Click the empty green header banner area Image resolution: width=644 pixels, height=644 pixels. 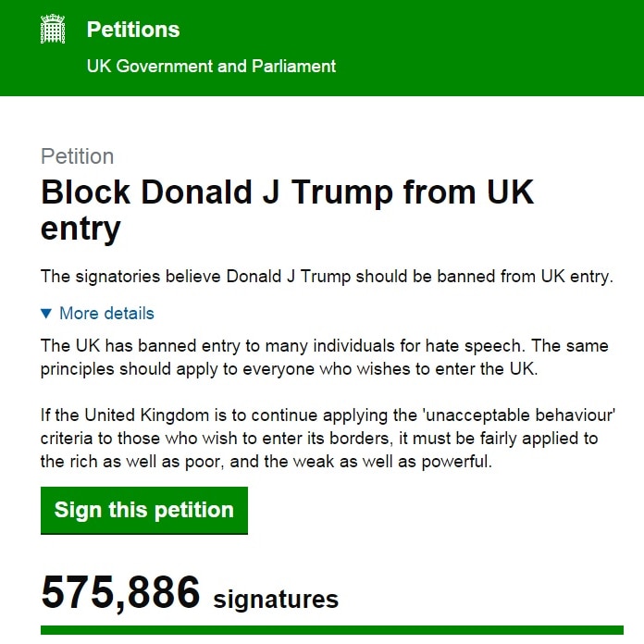(489, 47)
